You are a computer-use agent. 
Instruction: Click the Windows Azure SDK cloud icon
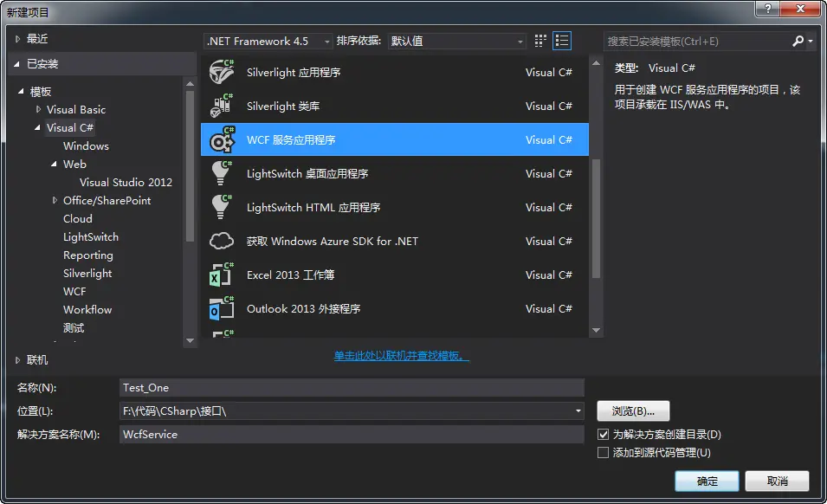[222, 241]
